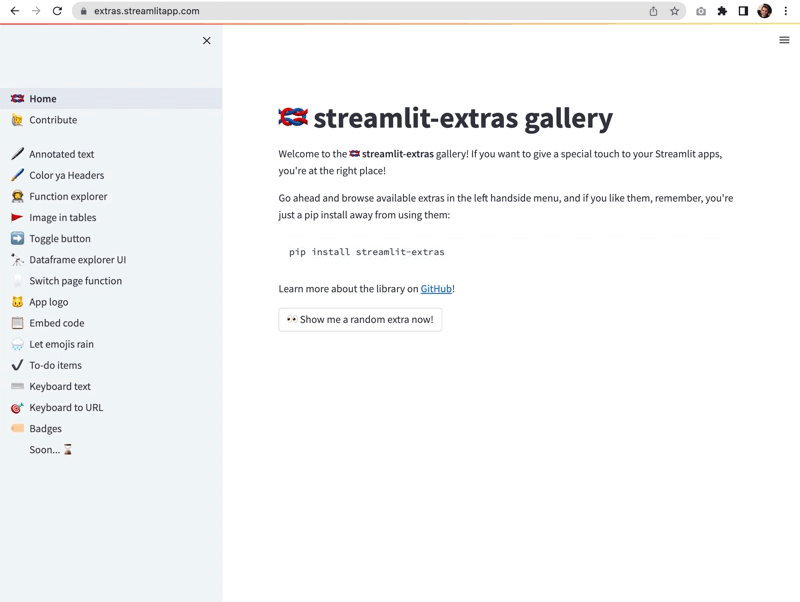Click the browser reload icon
The height and width of the screenshot is (602, 800).
tap(57, 11)
